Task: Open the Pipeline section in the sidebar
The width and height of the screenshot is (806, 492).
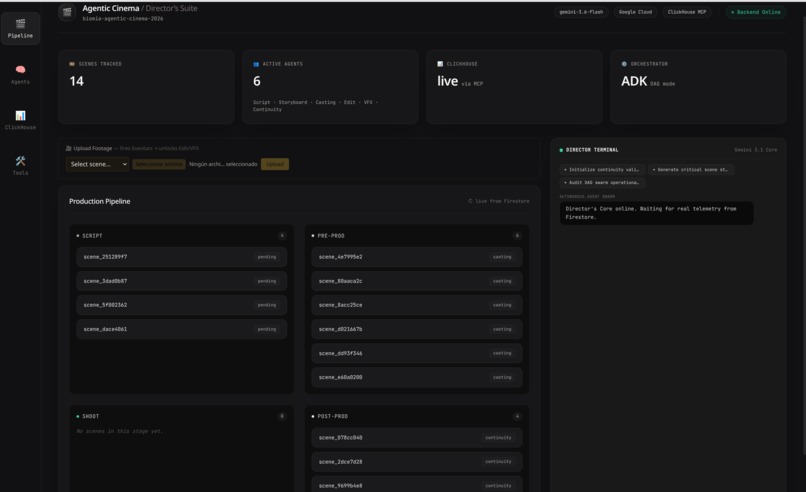Action: (x=20, y=28)
